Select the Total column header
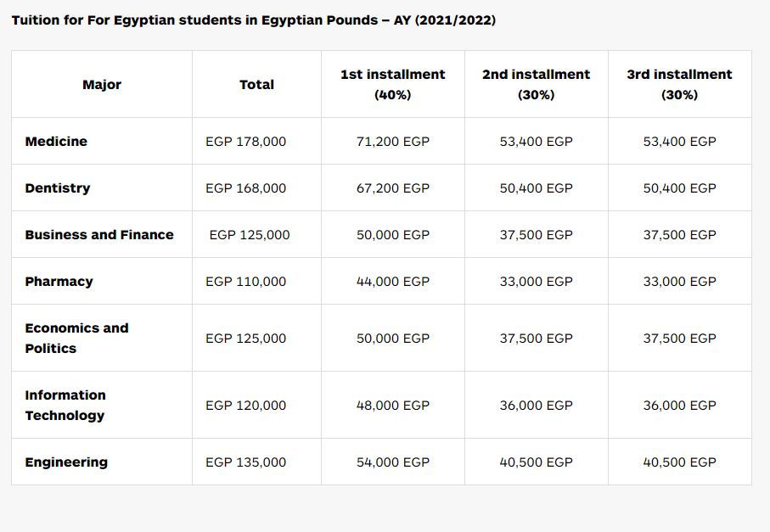 pyautogui.click(x=256, y=84)
